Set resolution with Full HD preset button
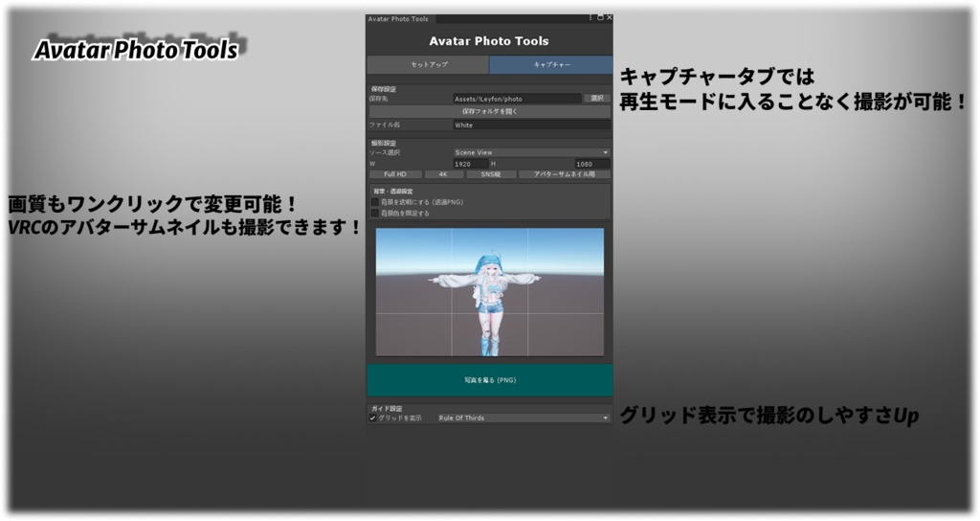This screenshot has width=980, height=521. click(x=395, y=174)
